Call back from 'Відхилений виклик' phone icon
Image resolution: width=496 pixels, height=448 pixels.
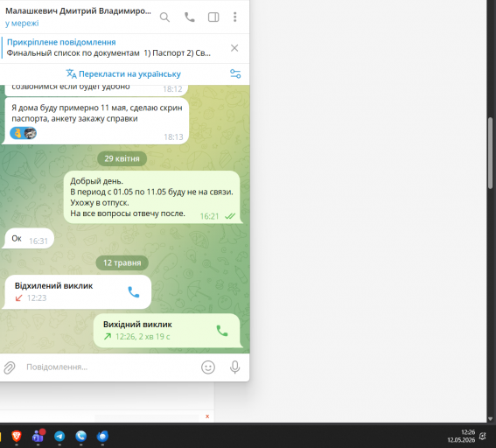(134, 292)
